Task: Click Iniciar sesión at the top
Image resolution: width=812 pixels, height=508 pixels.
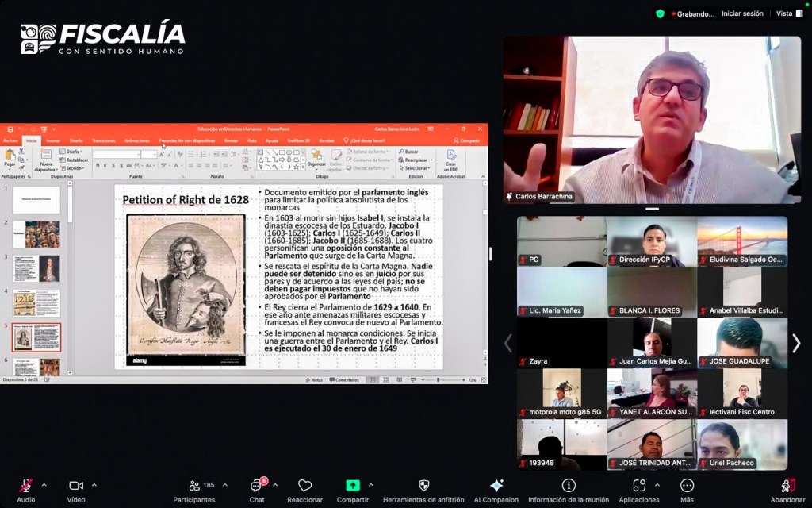Action: pyautogui.click(x=742, y=13)
